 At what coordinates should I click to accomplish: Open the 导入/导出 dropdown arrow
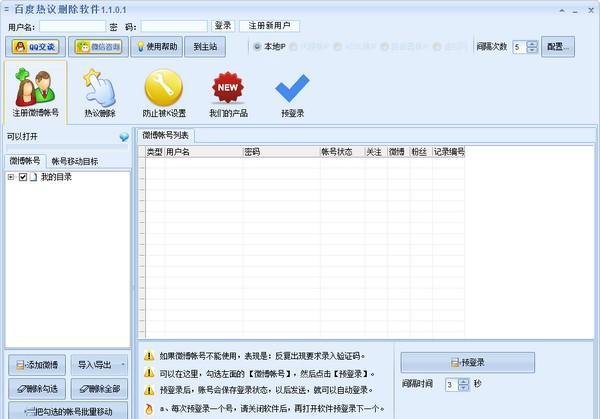point(123,364)
